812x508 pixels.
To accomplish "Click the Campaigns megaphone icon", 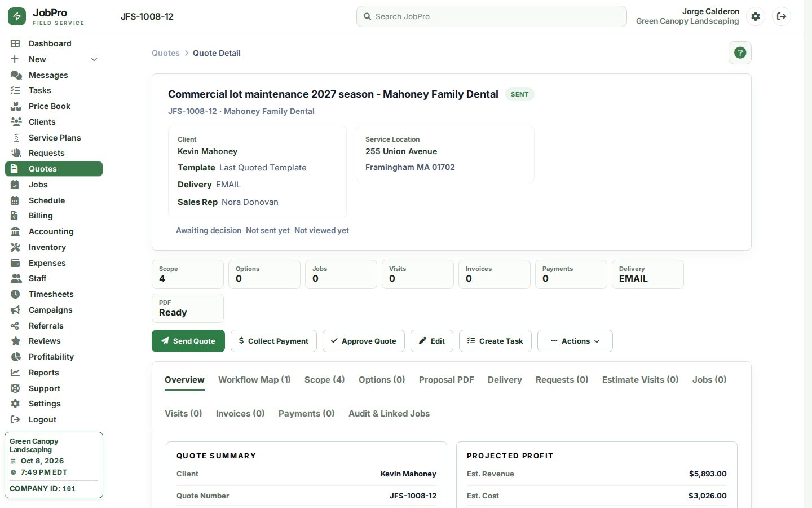I will [15, 310].
